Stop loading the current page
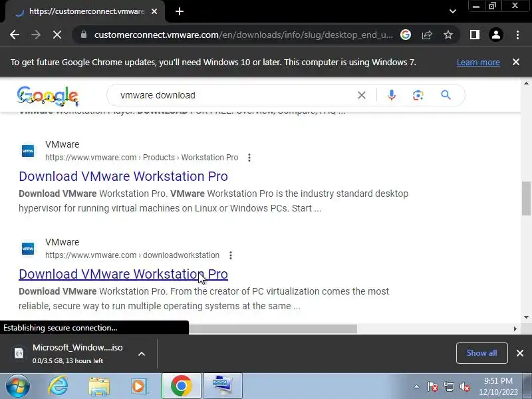The width and height of the screenshot is (532, 399). point(57,35)
